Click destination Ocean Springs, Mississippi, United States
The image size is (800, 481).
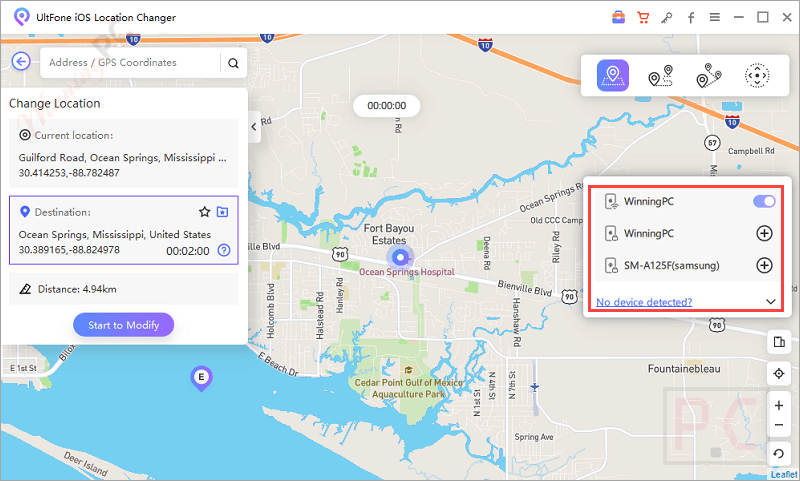point(115,235)
